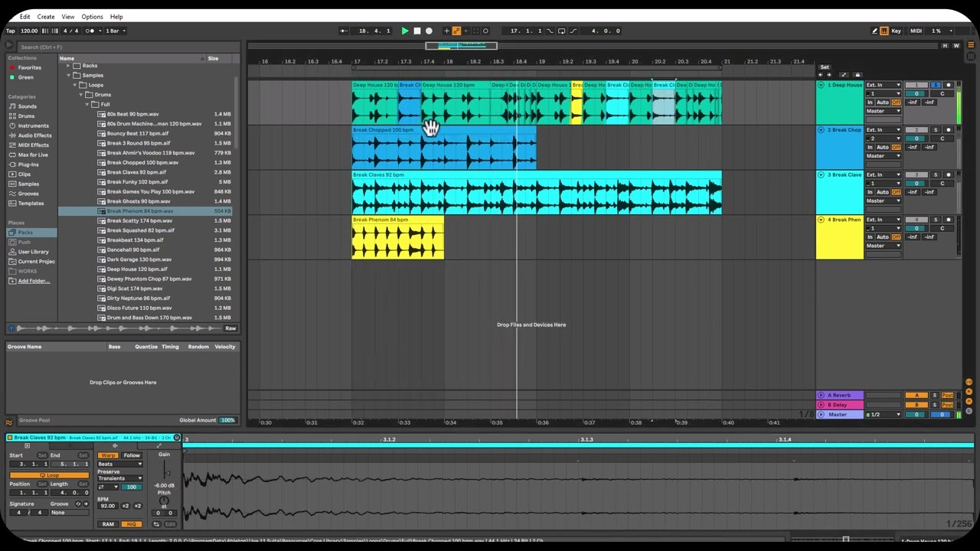Enable the computer MIDI keyboard icon
Viewport: 980px width, 551px height.
(x=885, y=31)
